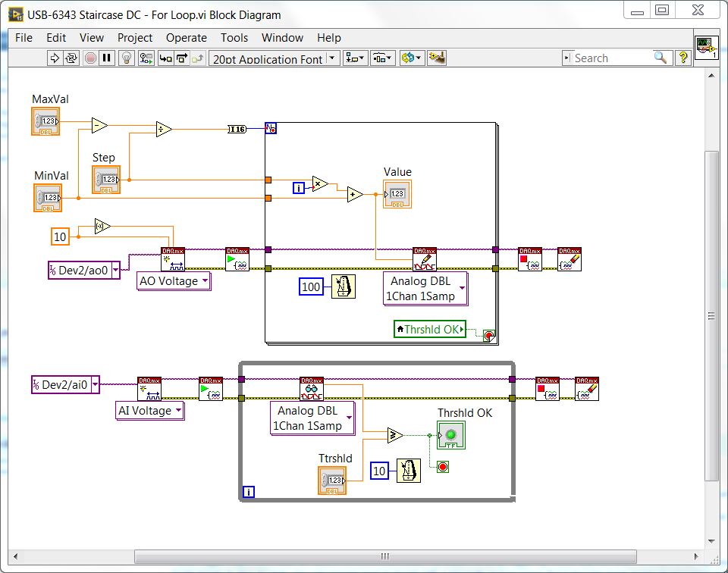Click the Clean Up Diagram button
Screen dimensions: 728x573
[x=437, y=58]
